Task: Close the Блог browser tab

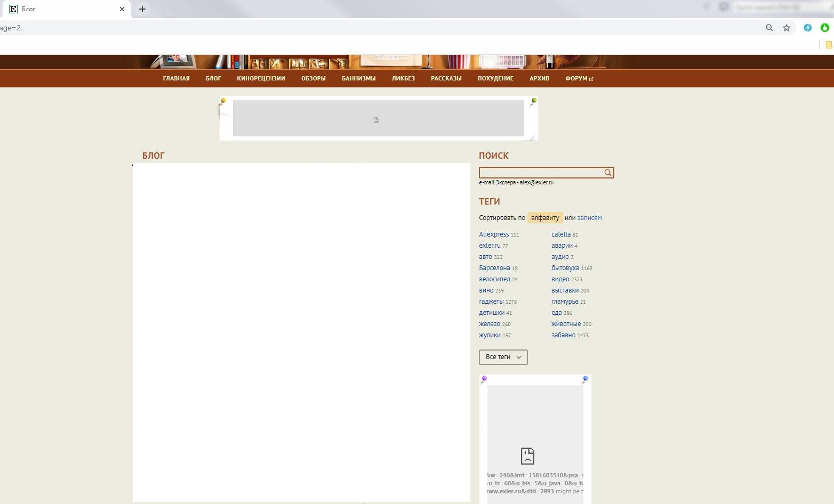Action: pos(122,9)
